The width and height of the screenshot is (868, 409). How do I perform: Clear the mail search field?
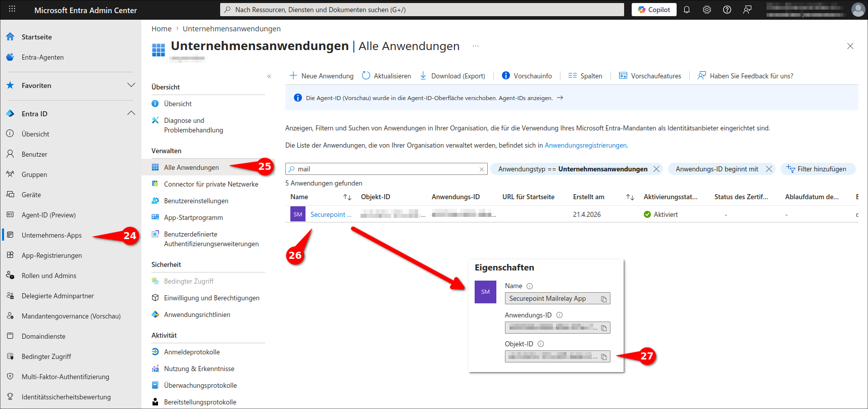coord(482,169)
